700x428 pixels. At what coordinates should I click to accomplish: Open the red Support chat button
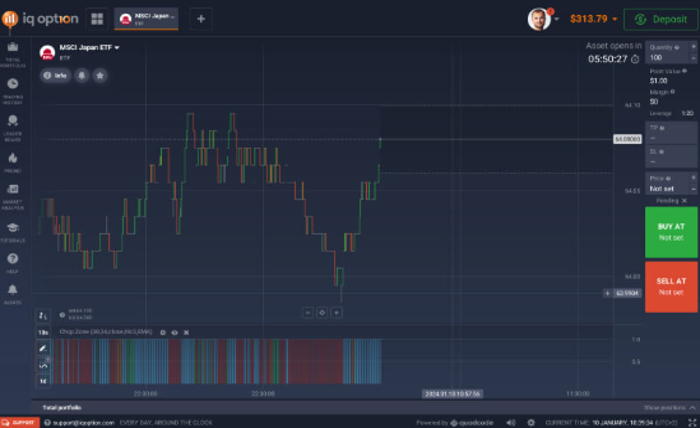point(20,422)
